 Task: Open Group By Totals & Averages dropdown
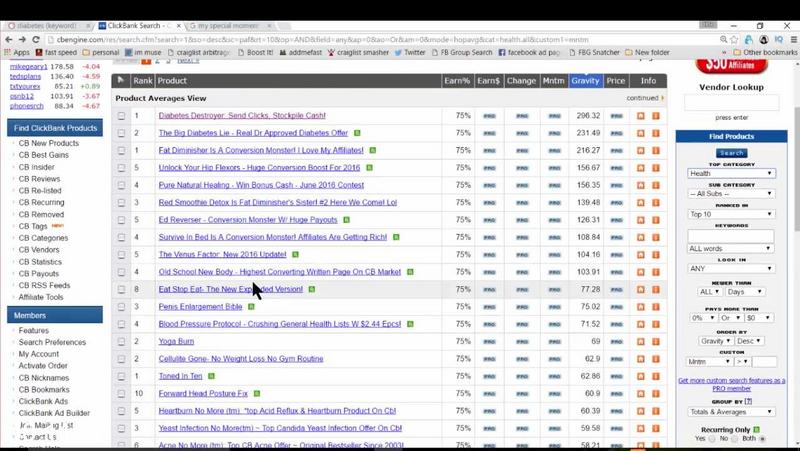tap(731, 412)
